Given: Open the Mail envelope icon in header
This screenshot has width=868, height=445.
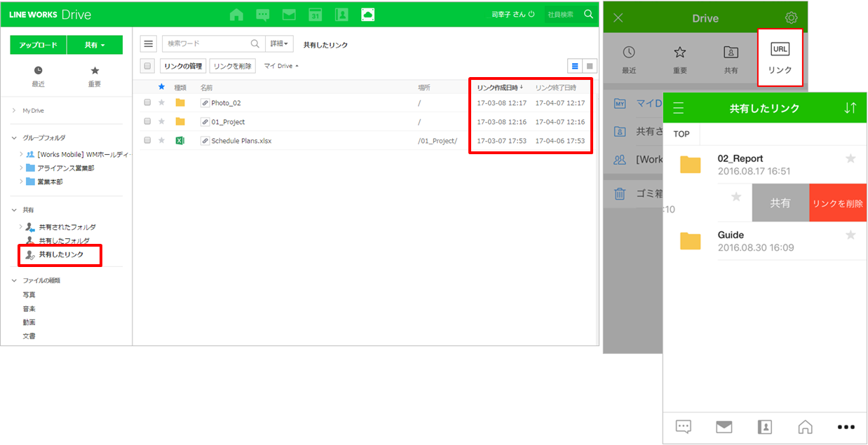Looking at the screenshot, I should [x=289, y=15].
